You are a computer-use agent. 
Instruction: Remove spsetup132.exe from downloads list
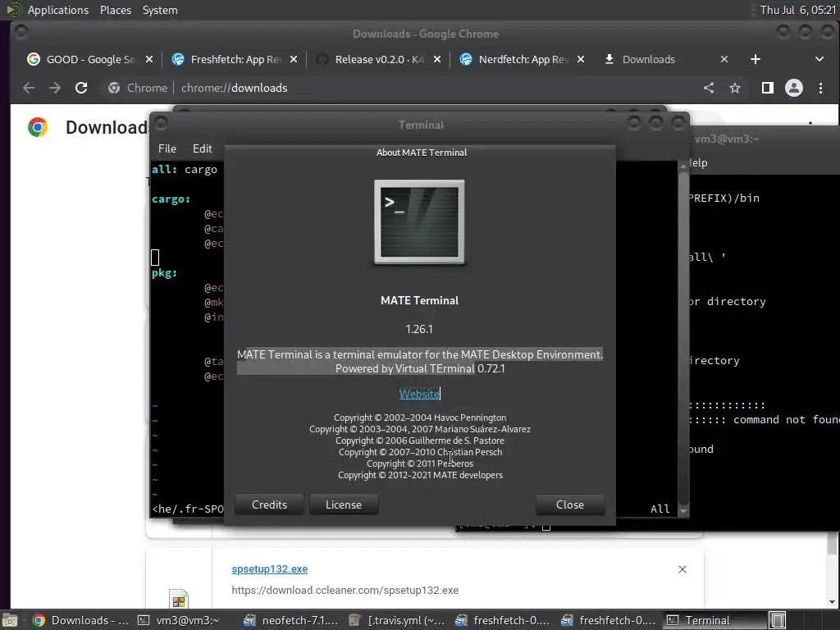click(x=682, y=569)
